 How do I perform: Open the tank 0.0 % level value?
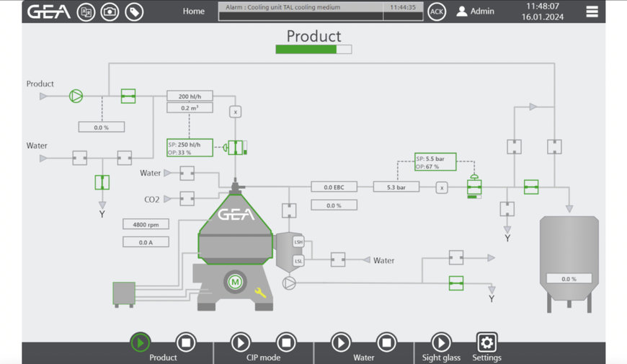coord(569,279)
